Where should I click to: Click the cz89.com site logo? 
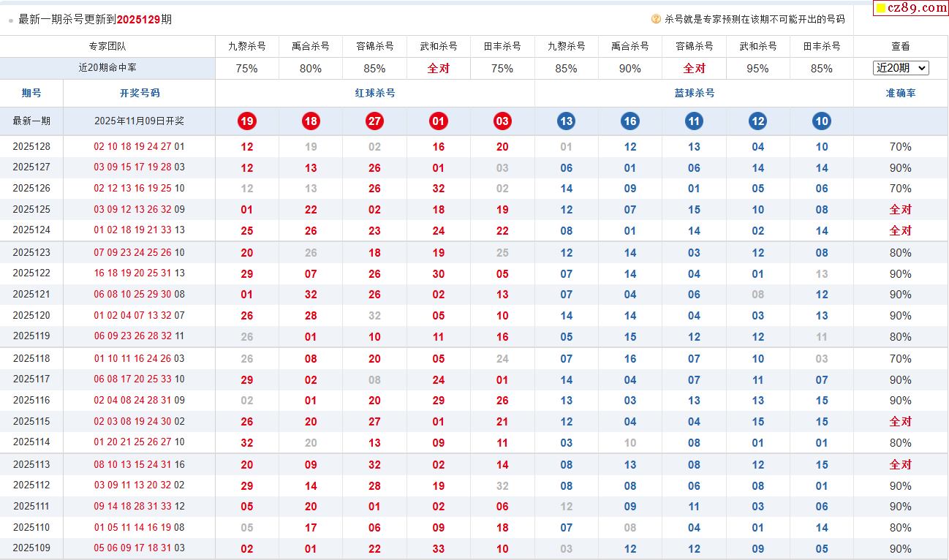[911, 8]
